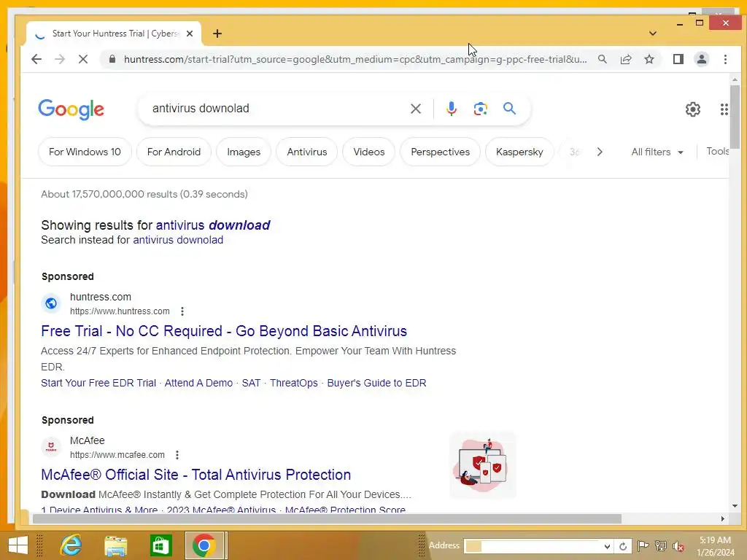Open the Tools option

(x=718, y=152)
